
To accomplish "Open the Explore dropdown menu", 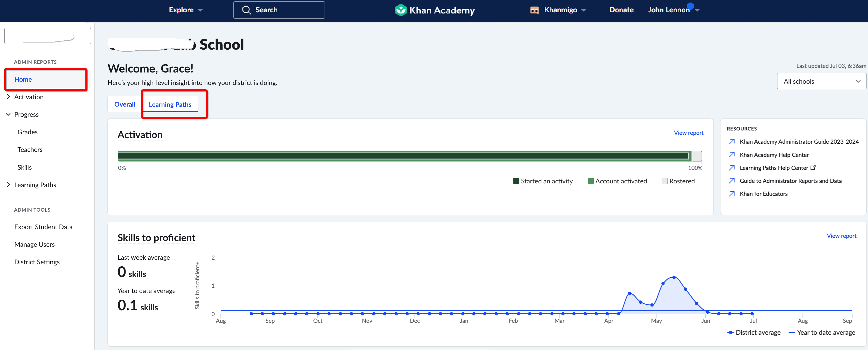I will (x=186, y=10).
